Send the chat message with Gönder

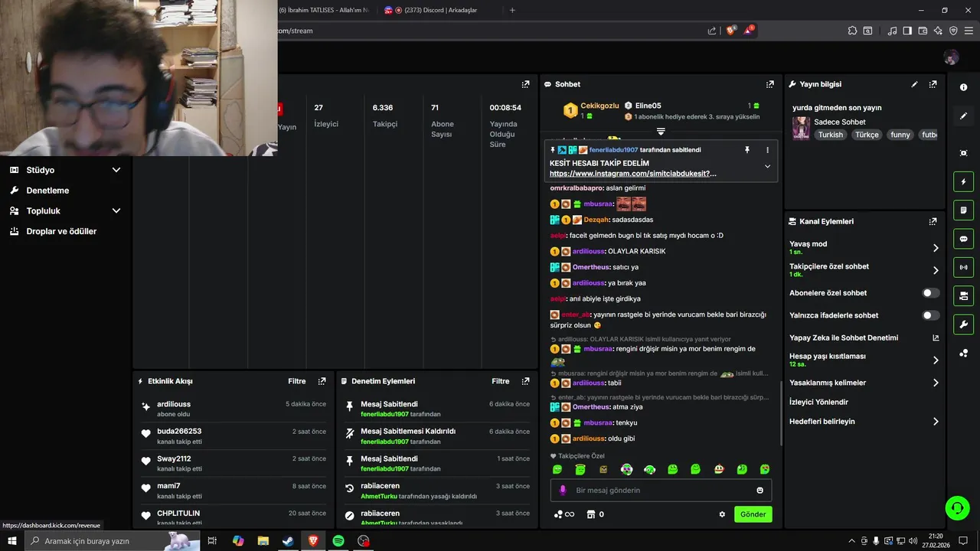[753, 514]
